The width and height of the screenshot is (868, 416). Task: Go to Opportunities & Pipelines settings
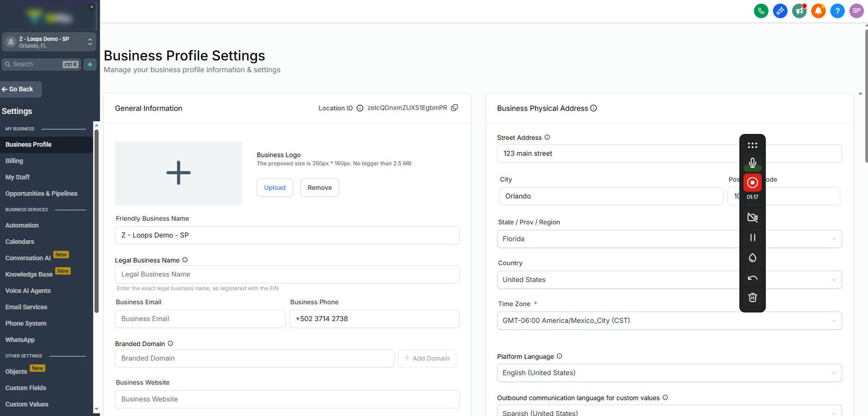coord(41,194)
